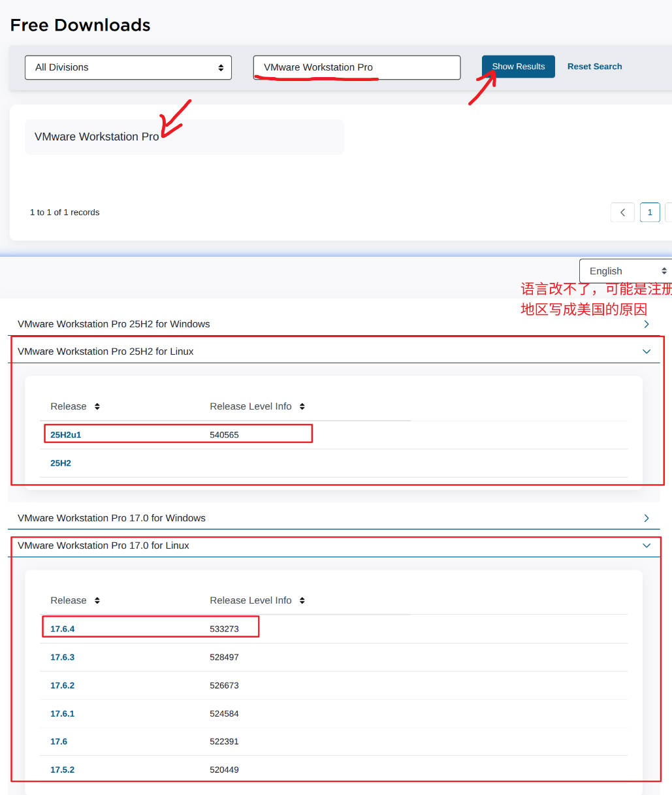
Task: Click the previous page arrow icon
Action: pyautogui.click(x=622, y=212)
